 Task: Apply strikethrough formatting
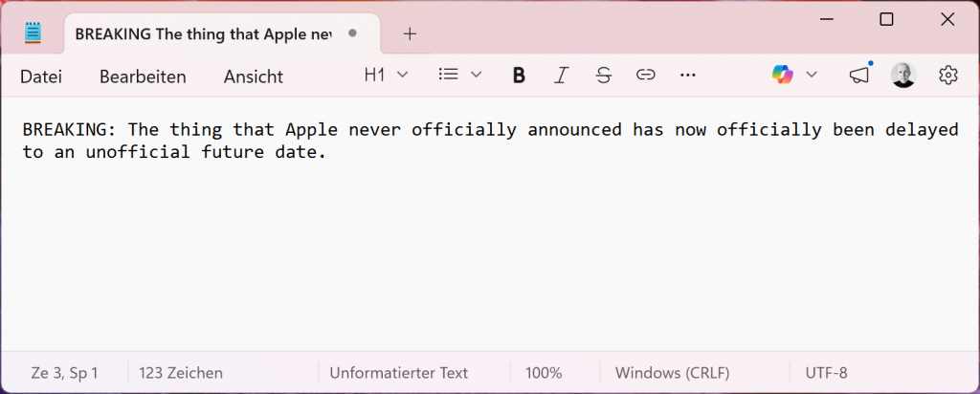click(603, 76)
